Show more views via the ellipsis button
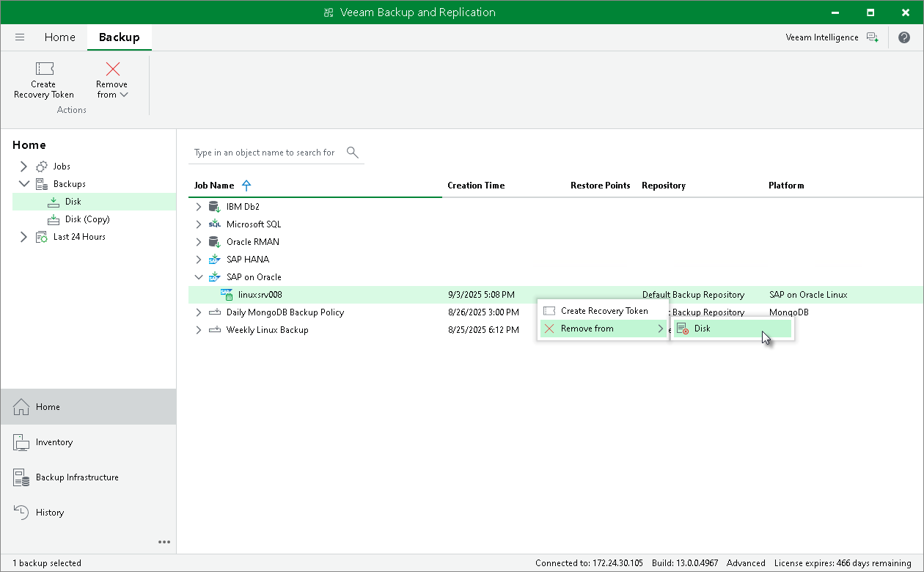Viewport: 924px width, 572px height. (x=164, y=543)
